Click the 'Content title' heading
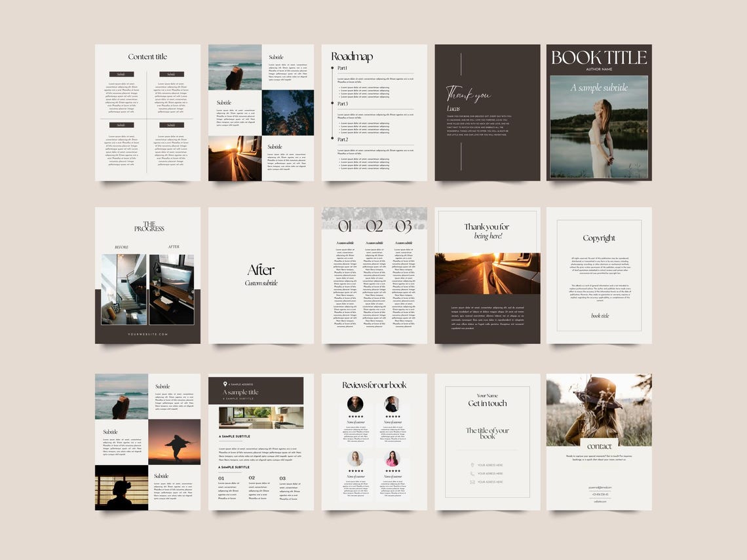 point(147,57)
